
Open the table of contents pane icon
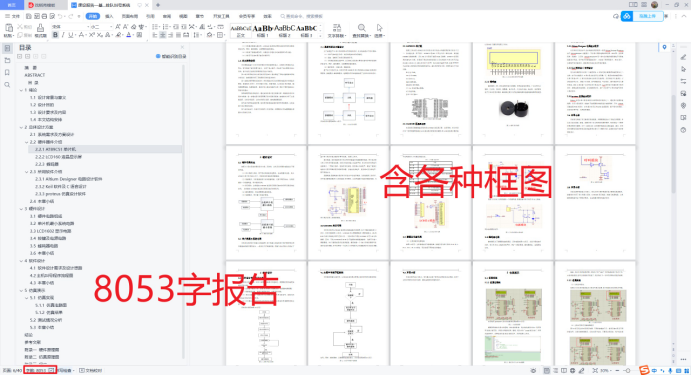click(7, 49)
